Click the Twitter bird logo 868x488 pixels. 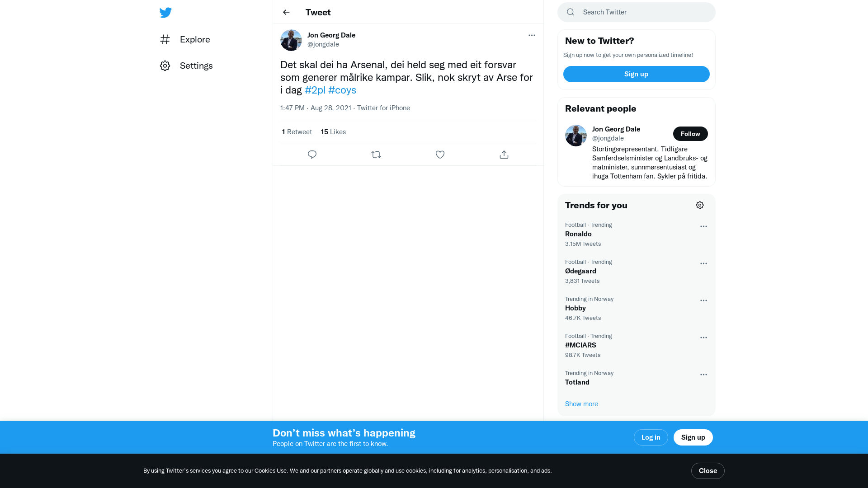[x=165, y=13]
